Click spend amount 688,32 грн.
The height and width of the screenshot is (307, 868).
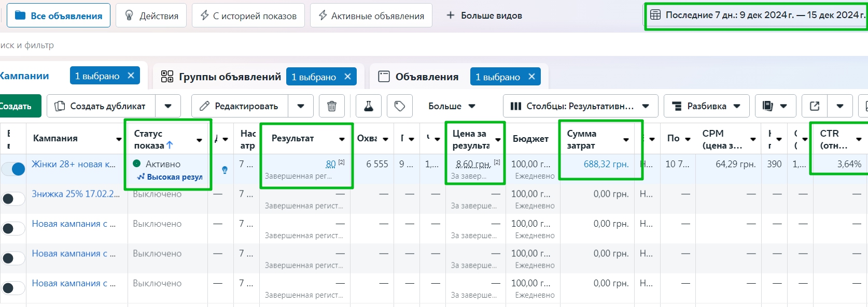pos(606,164)
